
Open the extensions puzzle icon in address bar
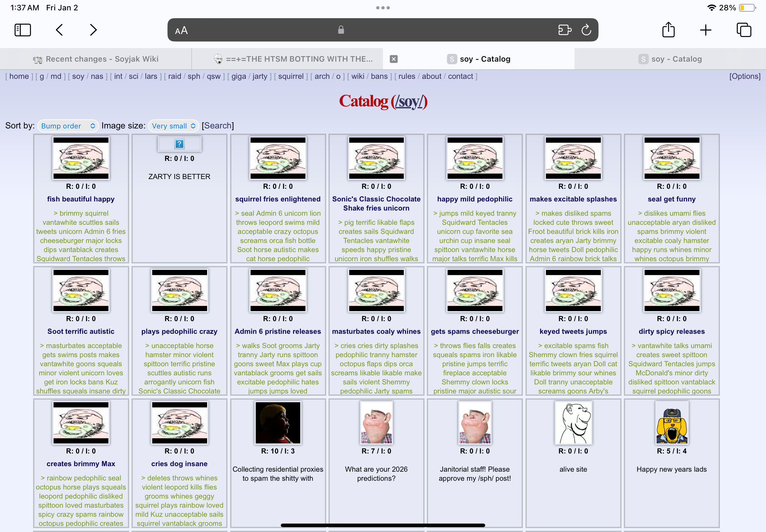pos(564,30)
